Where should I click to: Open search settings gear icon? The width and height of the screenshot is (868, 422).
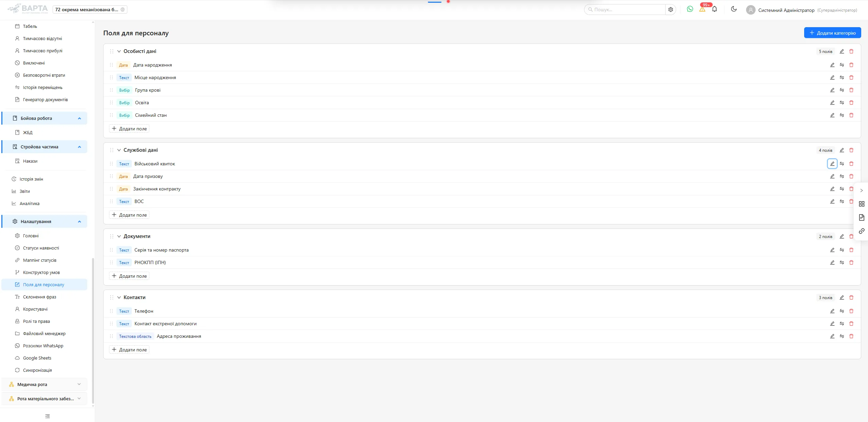671,10
